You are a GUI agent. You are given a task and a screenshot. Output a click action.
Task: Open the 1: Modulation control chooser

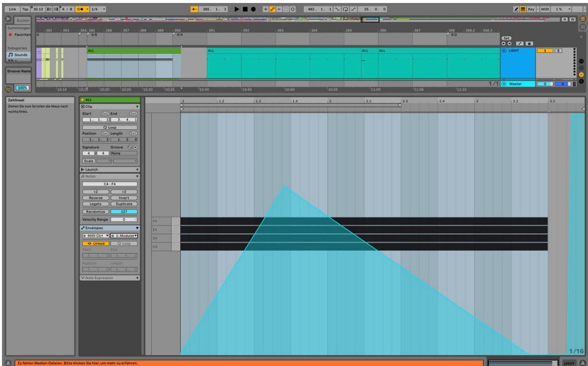tap(124, 236)
